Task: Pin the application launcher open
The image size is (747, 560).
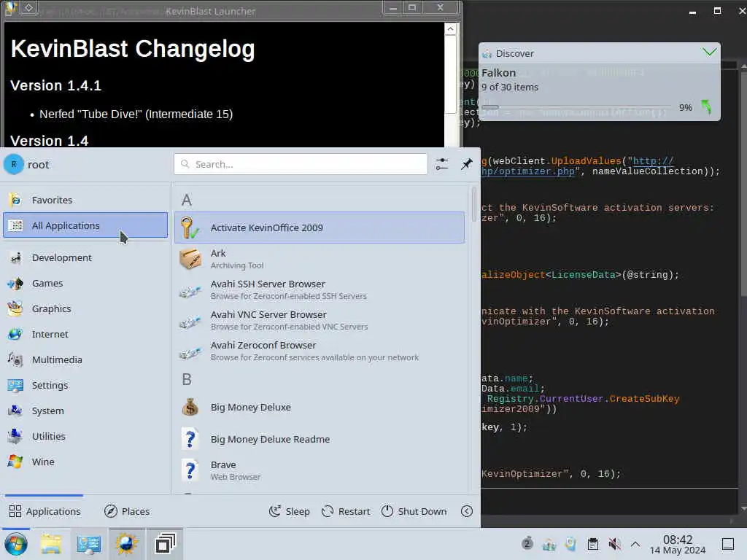Action: 466,164
